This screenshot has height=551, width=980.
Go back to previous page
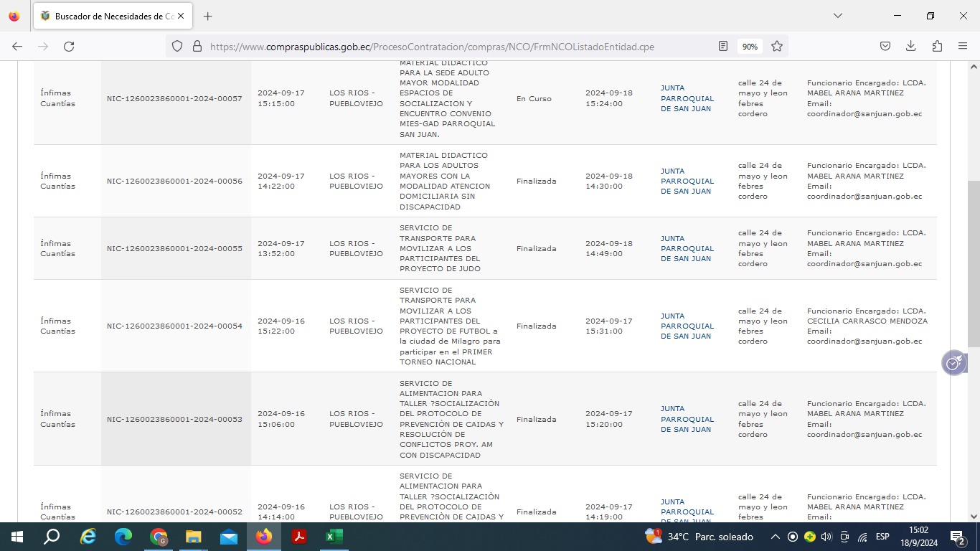[x=17, y=47]
